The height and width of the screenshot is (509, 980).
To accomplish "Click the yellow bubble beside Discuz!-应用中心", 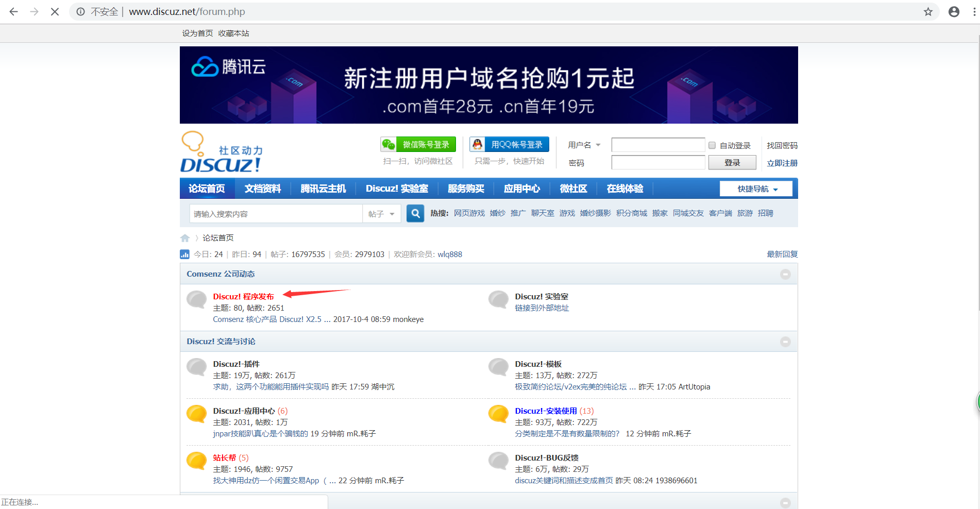I will (x=196, y=414).
